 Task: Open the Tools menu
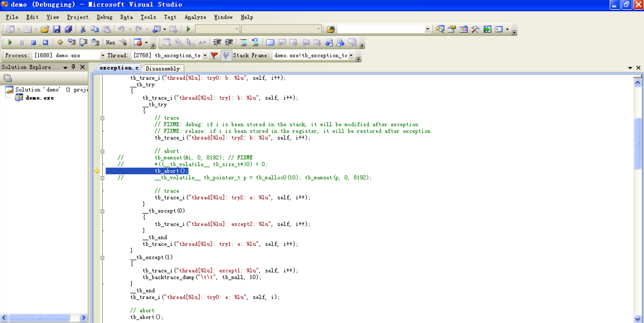tap(148, 17)
